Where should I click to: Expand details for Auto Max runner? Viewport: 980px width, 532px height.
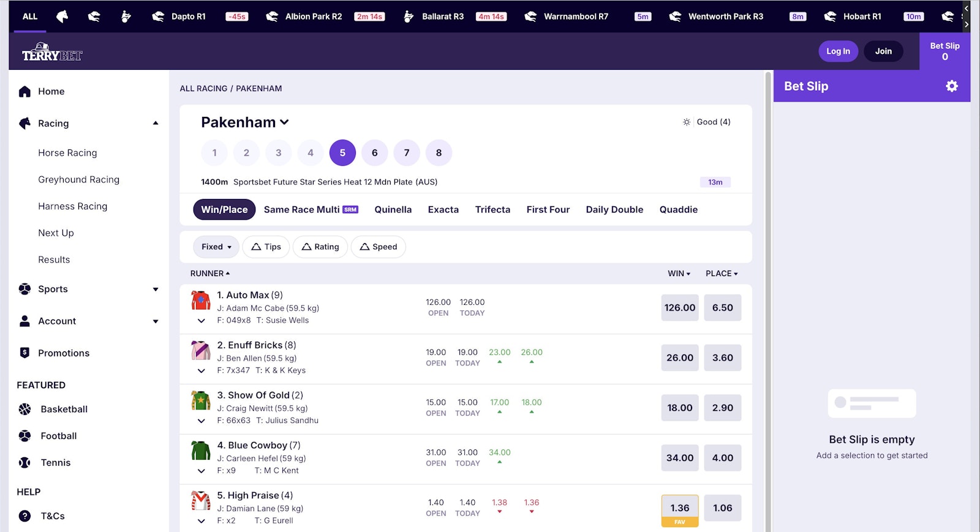click(201, 321)
